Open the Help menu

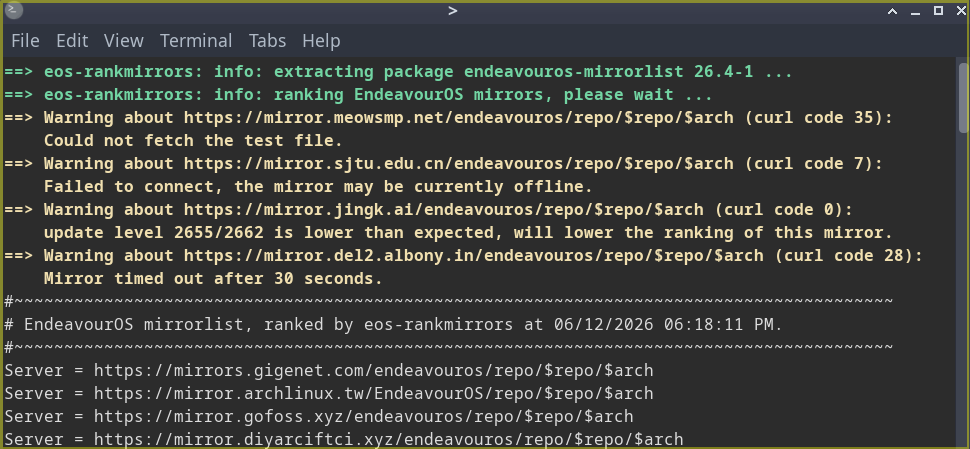click(x=321, y=41)
